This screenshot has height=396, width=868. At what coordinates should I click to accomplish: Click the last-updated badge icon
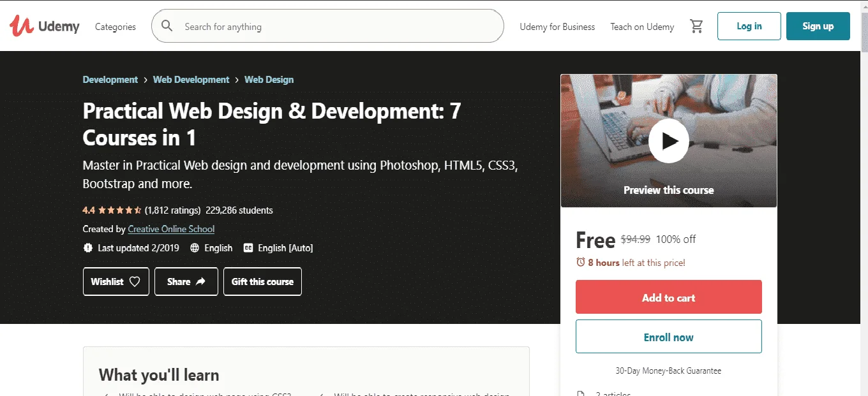(87, 247)
